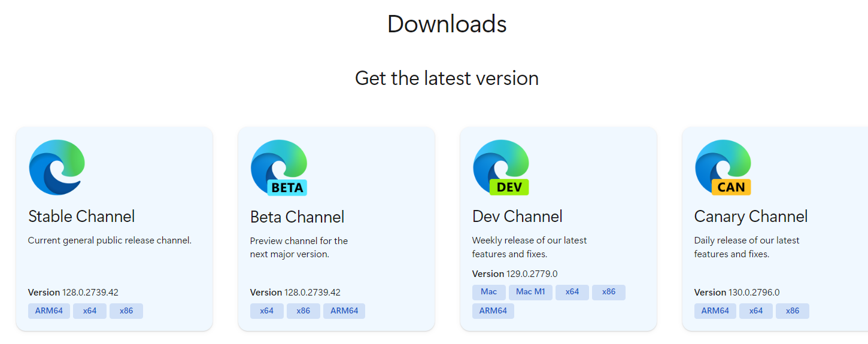Click the Canary Channel Edge logo
This screenshot has width=868, height=344.
click(723, 168)
